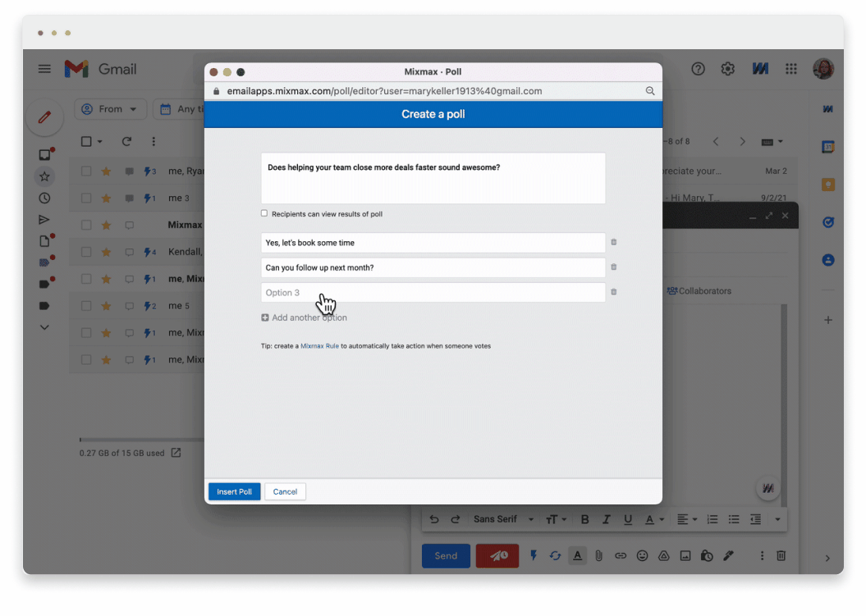Screen dimensions: 866x616
Task: Delete the empty Option 3 row
Action: click(x=614, y=291)
